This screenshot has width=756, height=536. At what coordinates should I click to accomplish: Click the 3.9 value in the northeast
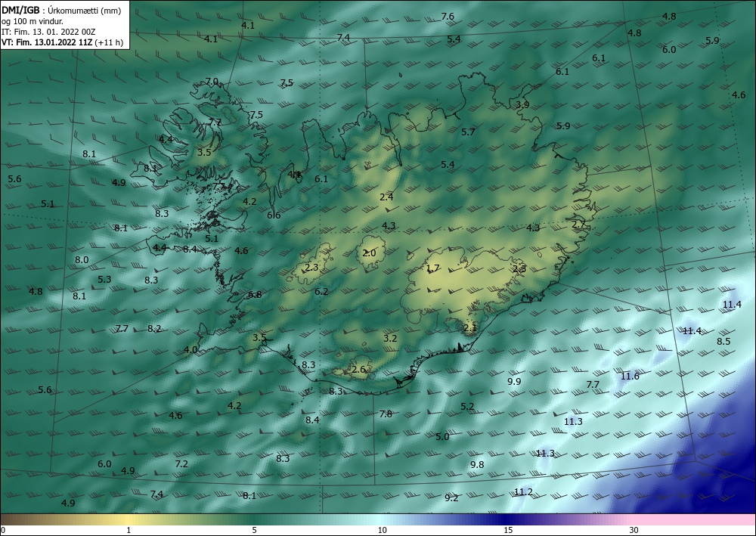click(x=522, y=104)
